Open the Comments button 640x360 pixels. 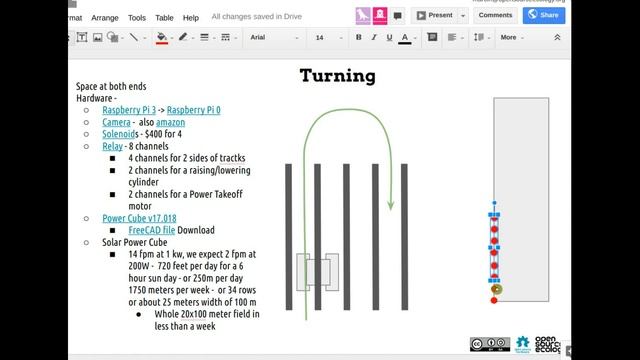point(495,15)
